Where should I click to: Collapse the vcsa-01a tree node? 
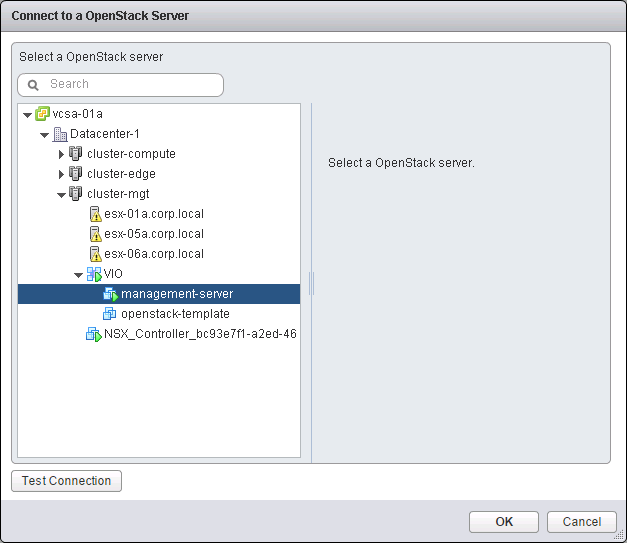[27, 114]
